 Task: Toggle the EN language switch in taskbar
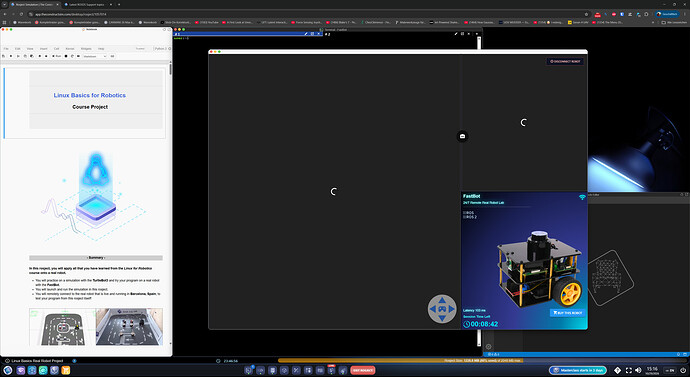coord(670,370)
